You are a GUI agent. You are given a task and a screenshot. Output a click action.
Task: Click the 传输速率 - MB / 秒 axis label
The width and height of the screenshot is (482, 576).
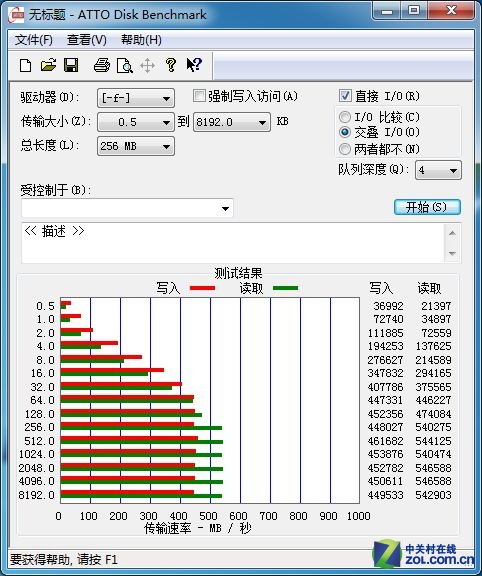[198, 528]
